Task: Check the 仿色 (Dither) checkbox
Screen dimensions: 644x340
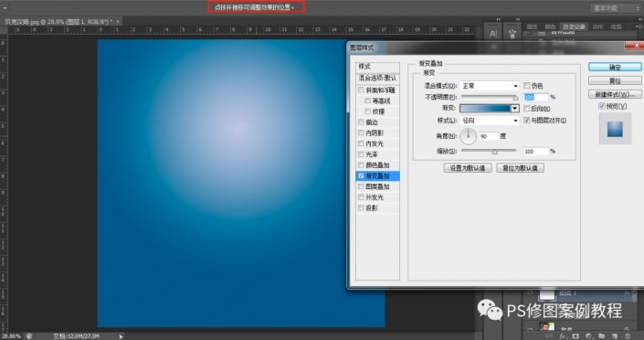Action: (526, 86)
